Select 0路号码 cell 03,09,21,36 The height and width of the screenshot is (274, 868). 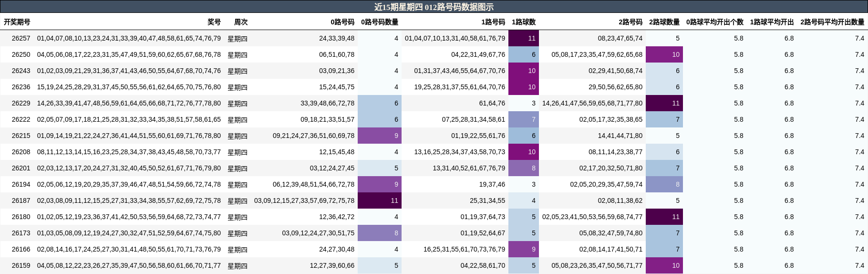click(337, 71)
